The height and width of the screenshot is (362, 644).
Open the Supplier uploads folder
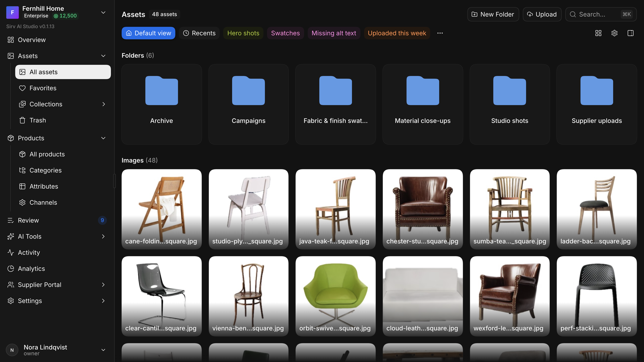click(x=597, y=104)
